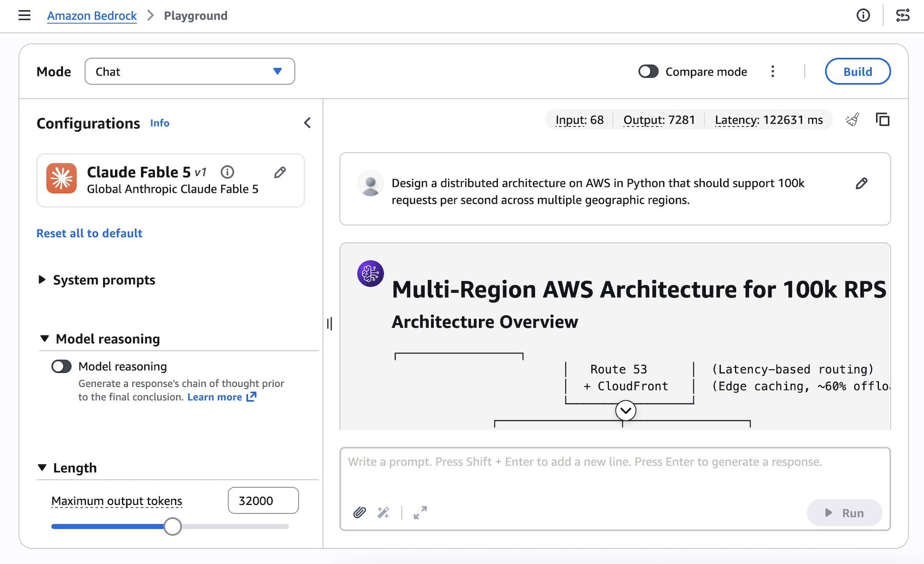Open the Configurations Info link
The height and width of the screenshot is (564, 924).
pos(160,123)
